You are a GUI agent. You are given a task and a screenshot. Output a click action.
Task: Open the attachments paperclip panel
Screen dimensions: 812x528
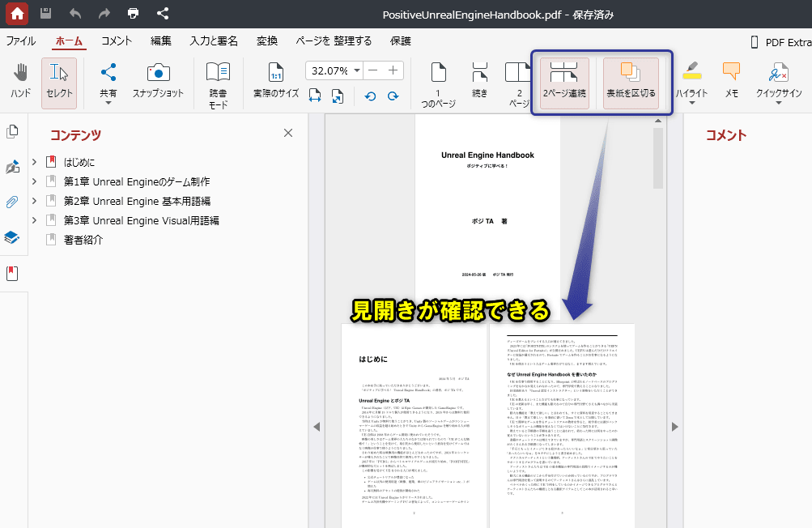tap(12, 202)
